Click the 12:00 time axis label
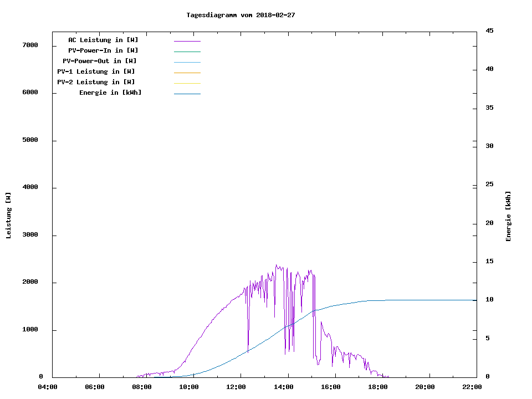532x399 pixels. click(237, 387)
